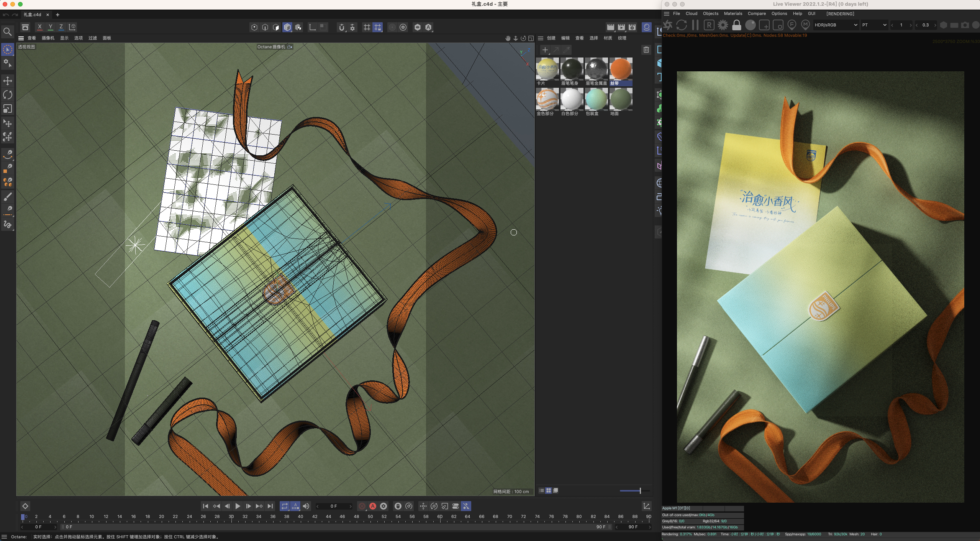Click the Octane摄像机 camera label
The image size is (980, 541).
click(x=271, y=47)
